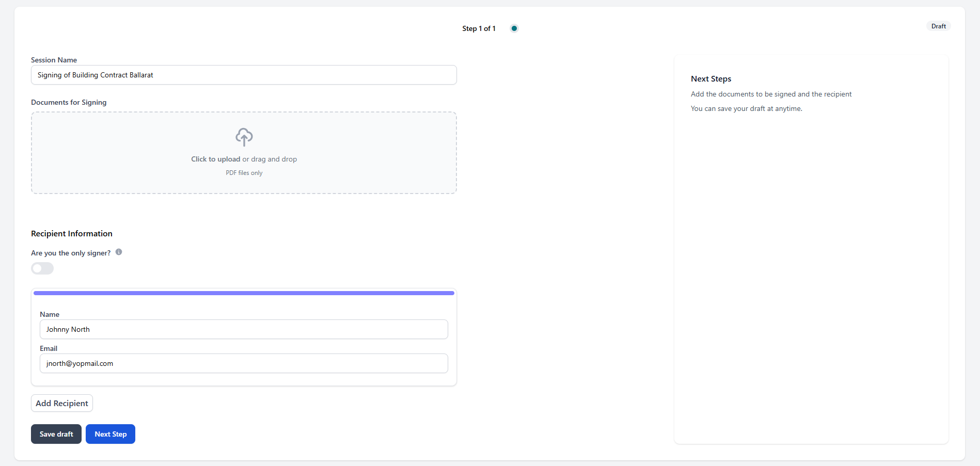Edit the recipient Name field showing Johnny North
This screenshot has height=466, width=980.
pyautogui.click(x=244, y=329)
